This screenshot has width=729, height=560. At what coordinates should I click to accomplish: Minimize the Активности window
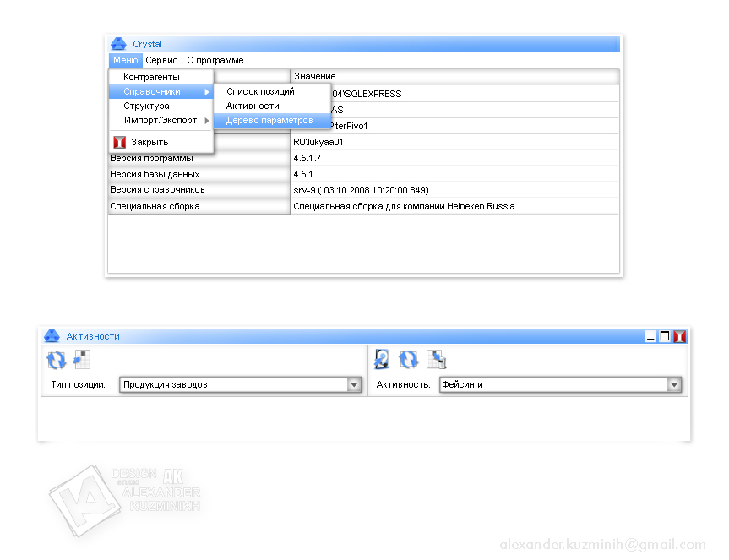pos(650,336)
